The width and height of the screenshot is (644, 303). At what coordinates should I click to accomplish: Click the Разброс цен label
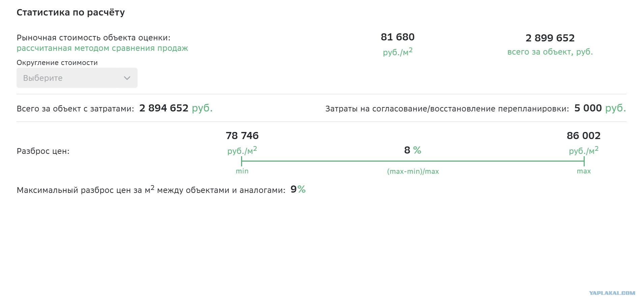tap(43, 151)
